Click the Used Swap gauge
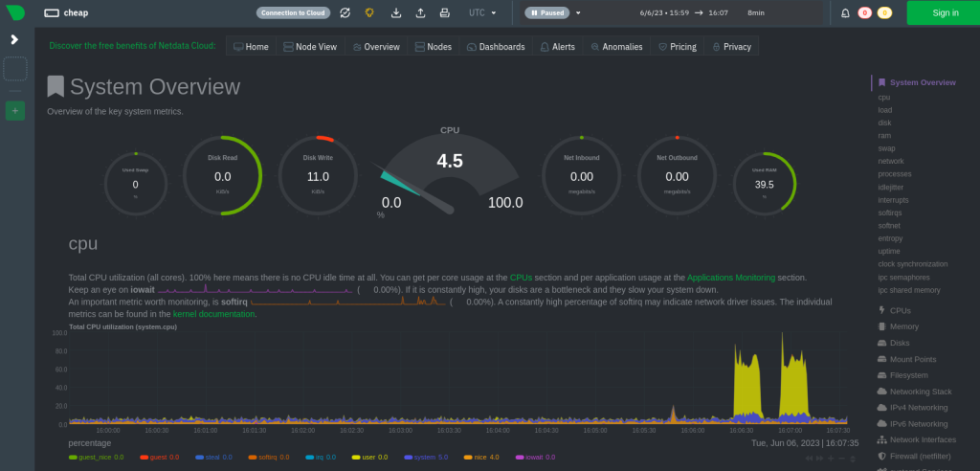 pyautogui.click(x=136, y=184)
